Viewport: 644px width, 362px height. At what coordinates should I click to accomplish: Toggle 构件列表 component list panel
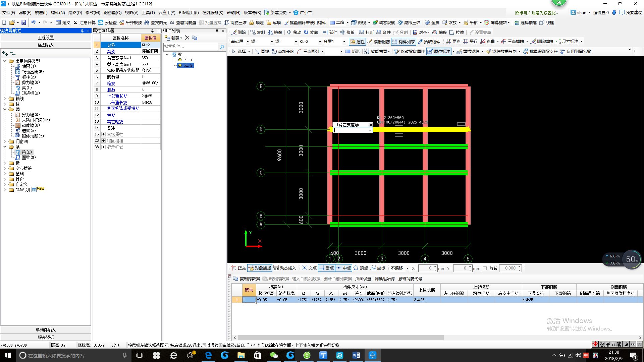(404, 42)
